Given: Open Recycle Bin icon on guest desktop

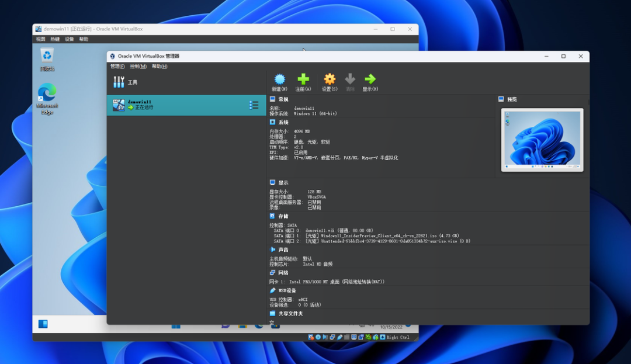Looking at the screenshot, I should tap(47, 60).
